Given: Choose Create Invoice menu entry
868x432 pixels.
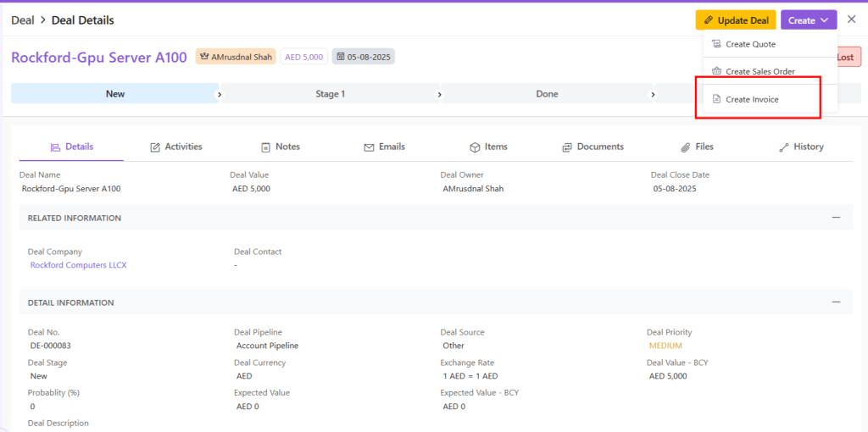Looking at the screenshot, I should 751,100.
